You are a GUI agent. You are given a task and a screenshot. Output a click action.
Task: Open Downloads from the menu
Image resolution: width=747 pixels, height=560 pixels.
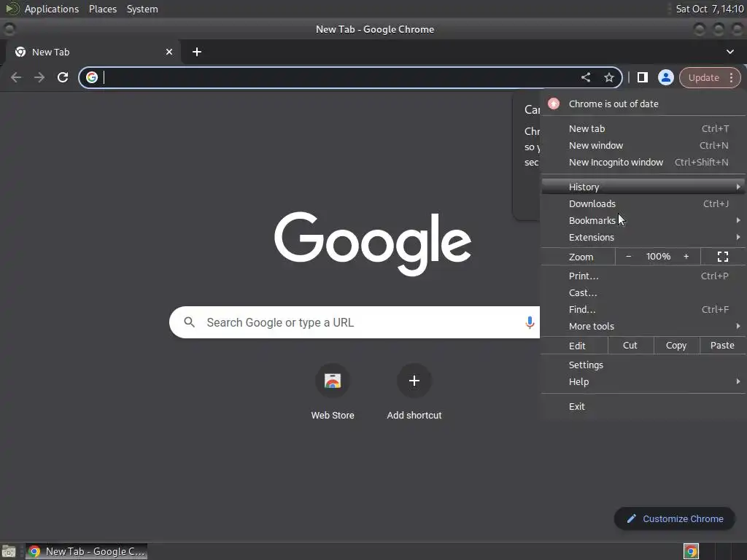643,204
